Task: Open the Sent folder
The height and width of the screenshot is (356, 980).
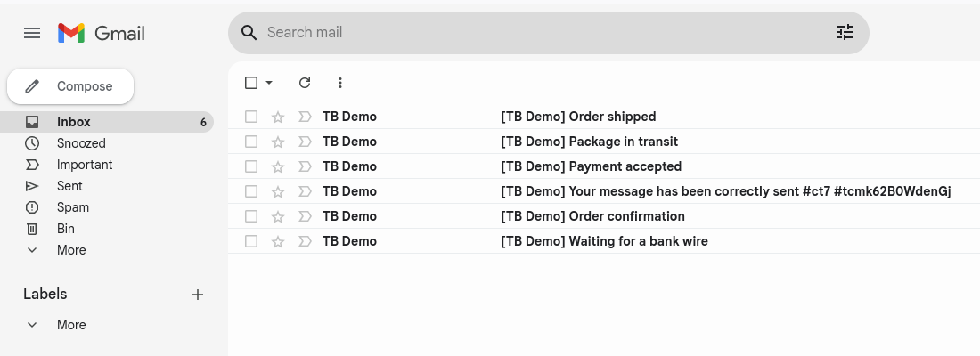Action: pyautogui.click(x=69, y=186)
